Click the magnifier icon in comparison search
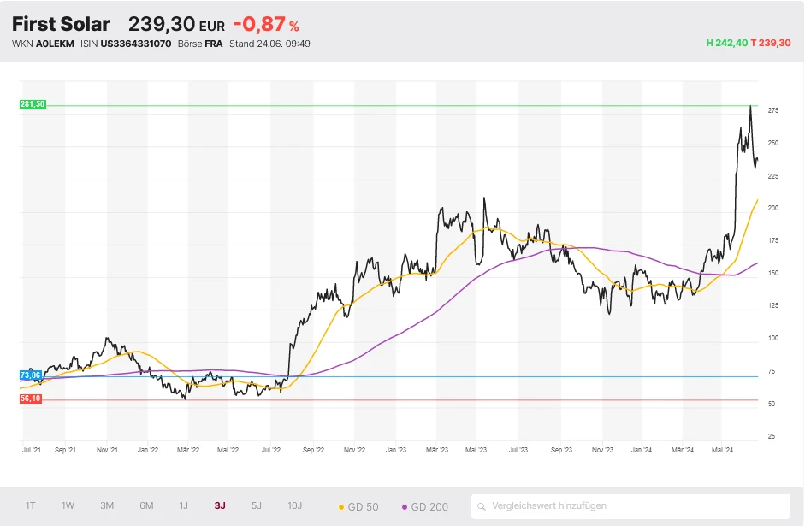 (483, 506)
